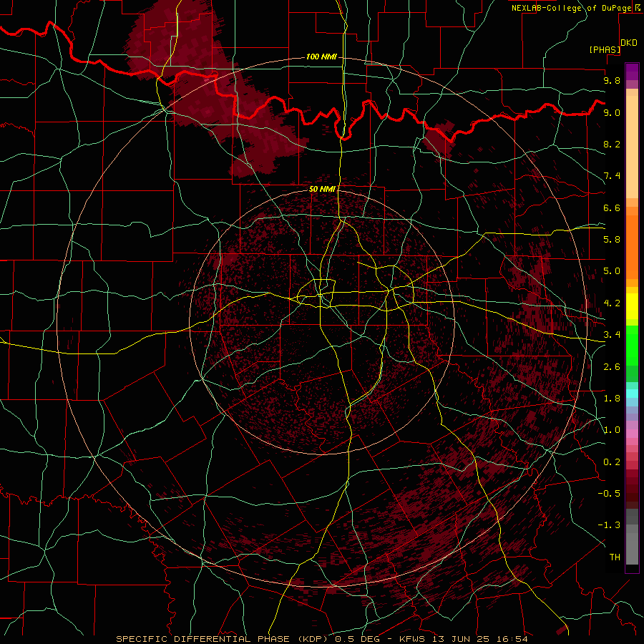Click the arrow logo after DuPage
The width and height of the screenshot is (644, 644).
(638, 7)
